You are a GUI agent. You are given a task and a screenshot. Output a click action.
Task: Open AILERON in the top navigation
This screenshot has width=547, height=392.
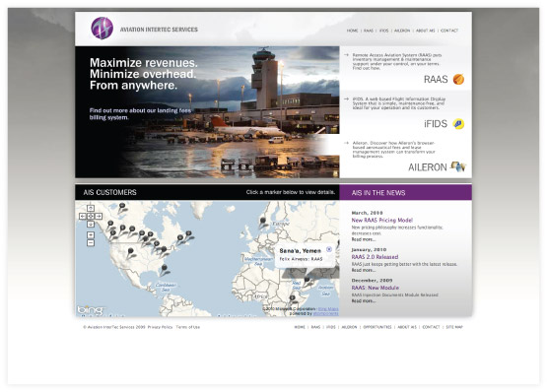pyautogui.click(x=402, y=31)
